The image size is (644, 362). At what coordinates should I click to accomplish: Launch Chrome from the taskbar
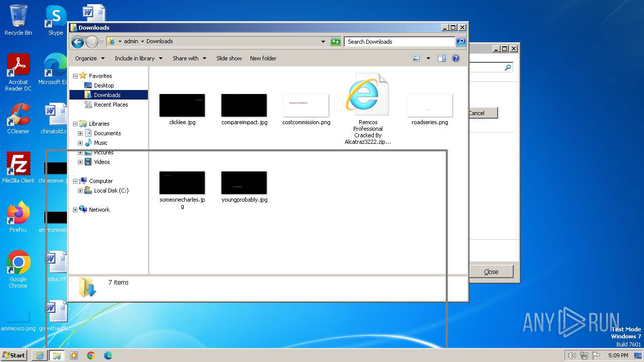tap(91, 355)
